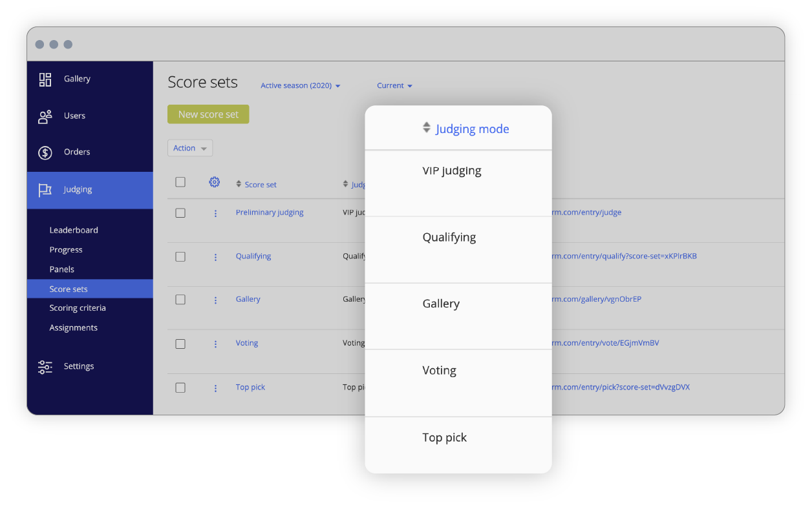812x509 pixels.
Task: Click the New score set button
Action: point(208,114)
